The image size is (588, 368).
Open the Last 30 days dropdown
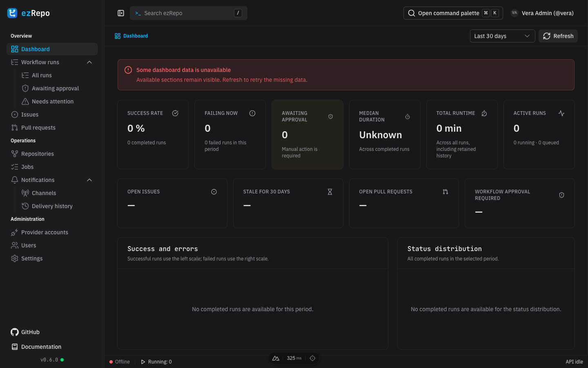(x=502, y=36)
